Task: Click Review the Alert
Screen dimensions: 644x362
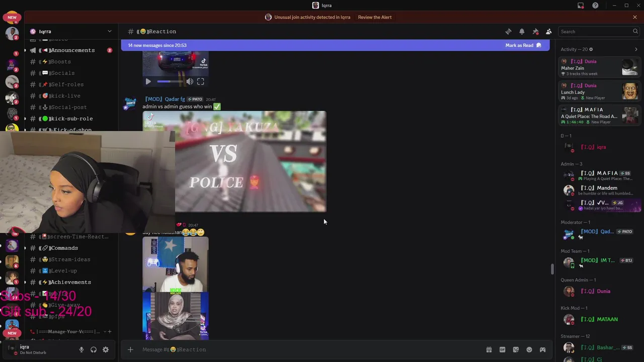Action: (x=375, y=17)
